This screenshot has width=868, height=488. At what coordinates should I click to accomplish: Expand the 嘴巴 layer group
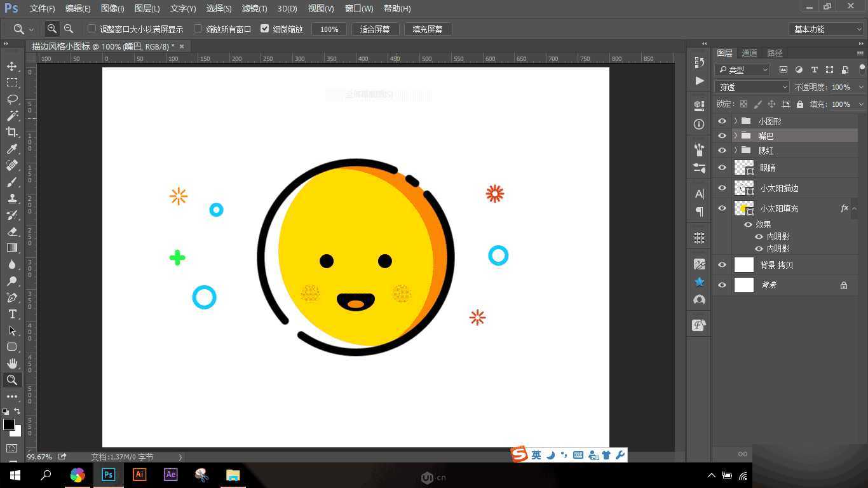pyautogui.click(x=735, y=135)
